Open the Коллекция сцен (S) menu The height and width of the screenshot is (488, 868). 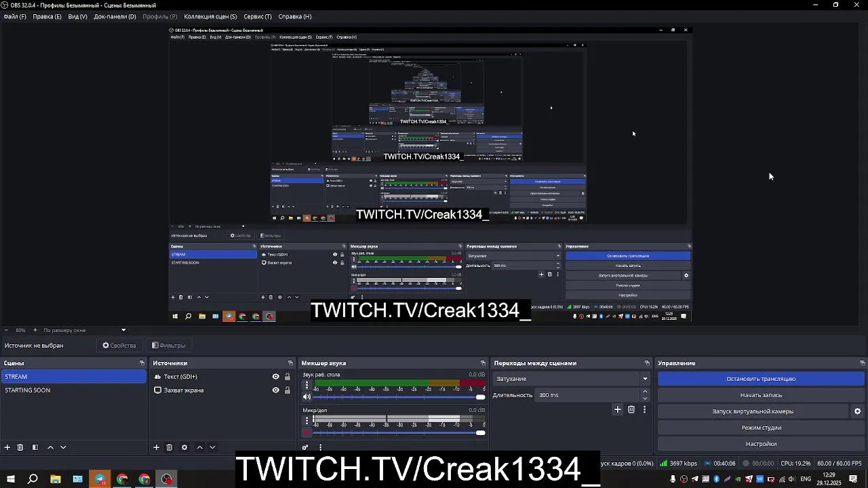click(x=210, y=16)
